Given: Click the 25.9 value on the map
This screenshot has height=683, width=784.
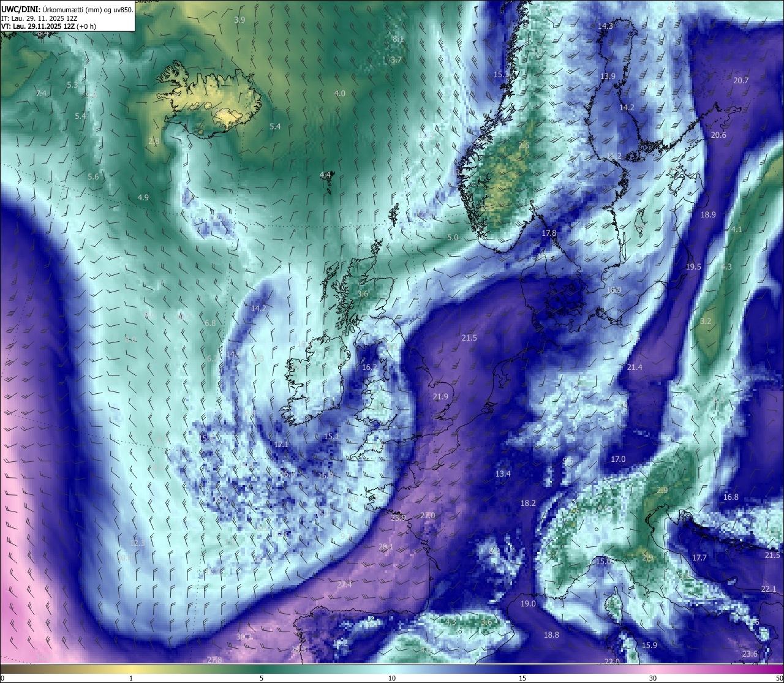Looking at the screenshot, I should pyautogui.click(x=398, y=518).
